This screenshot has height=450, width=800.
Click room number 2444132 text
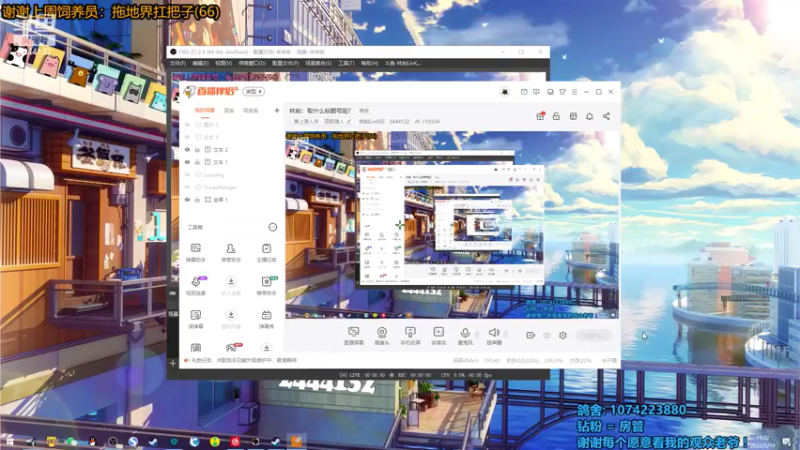click(x=399, y=121)
